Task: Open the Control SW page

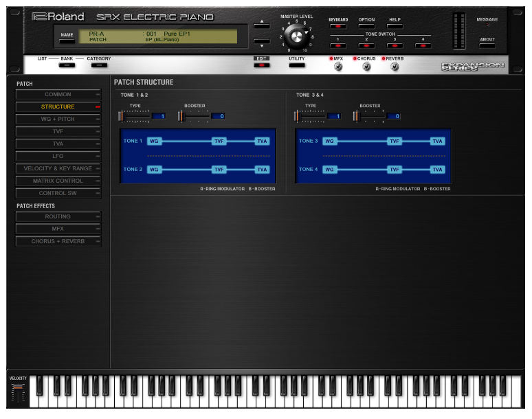Action: pos(58,193)
